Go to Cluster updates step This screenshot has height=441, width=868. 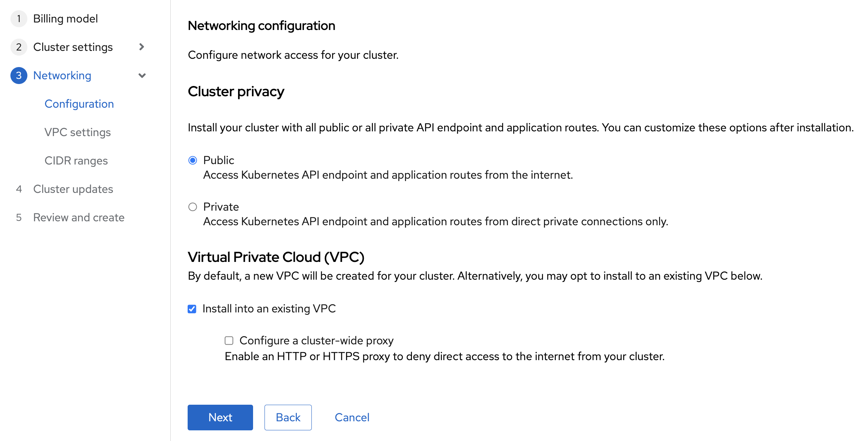click(x=73, y=189)
